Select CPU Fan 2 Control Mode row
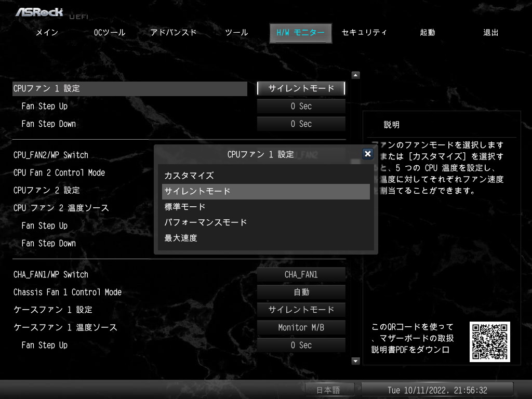This screenshot has width=532, height=399. (59, 172)
